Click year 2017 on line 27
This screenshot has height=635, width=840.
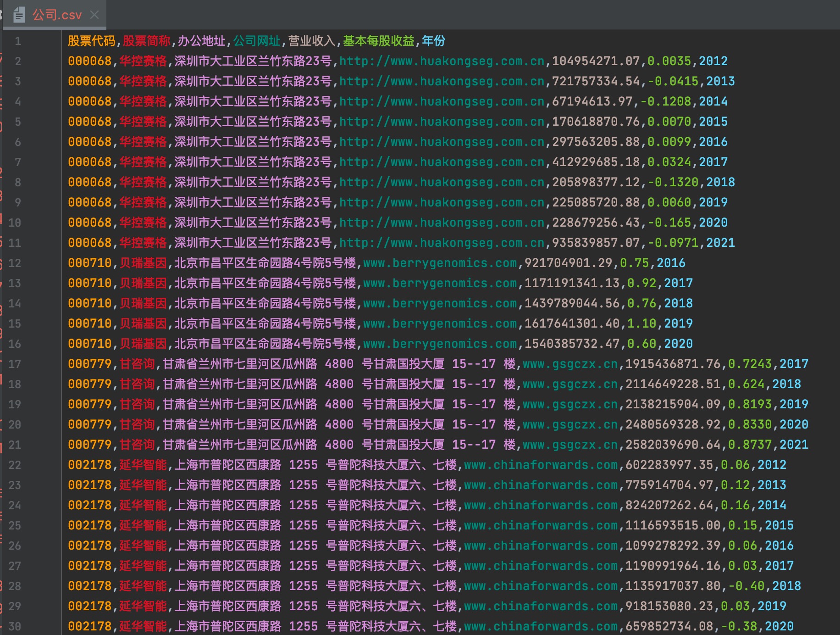pos(779,566)
